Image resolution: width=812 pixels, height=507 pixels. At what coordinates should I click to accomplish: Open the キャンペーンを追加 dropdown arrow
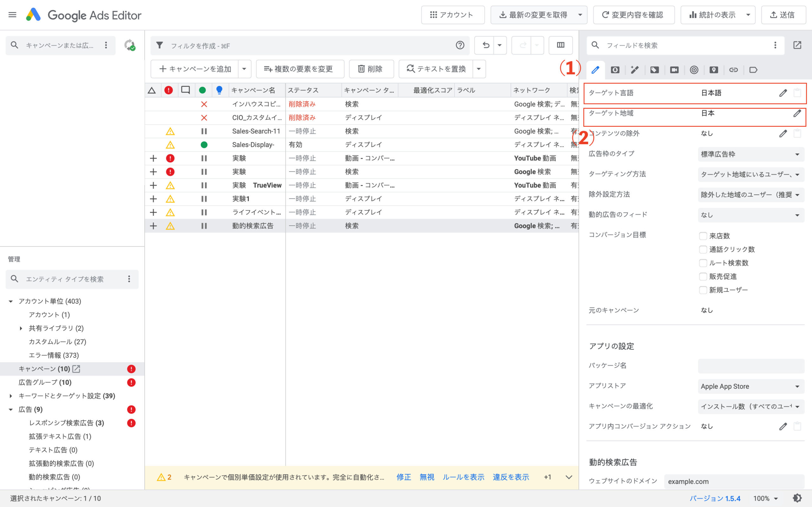244,69
